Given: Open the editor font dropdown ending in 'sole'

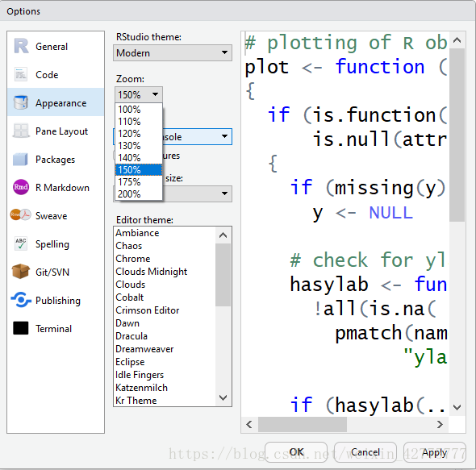Looking at the screenshot, I should click(x=198, y=136).
